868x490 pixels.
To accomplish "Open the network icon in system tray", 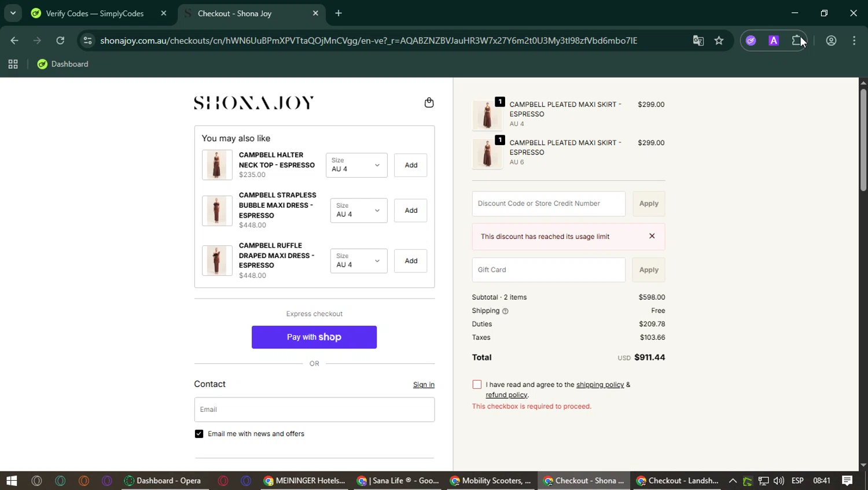I will (x=764, y=481).
